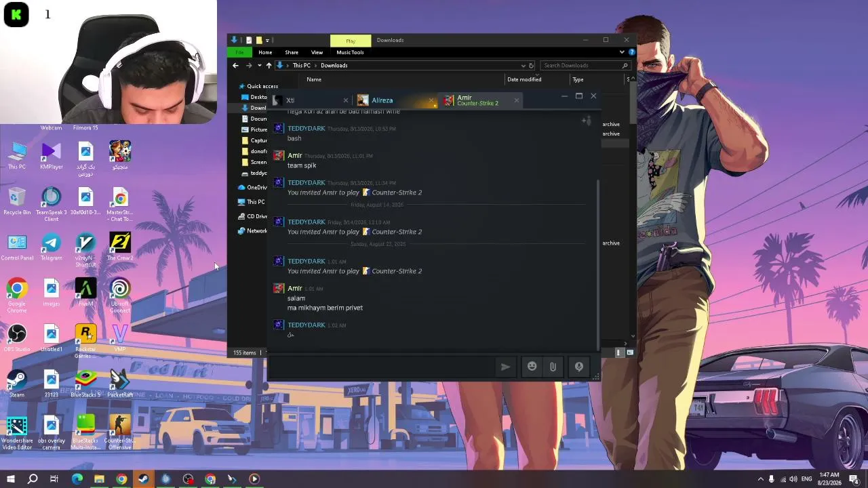The image size is (868, 488).
Task: Close the Amir chat tab
Action: (517, 101)
